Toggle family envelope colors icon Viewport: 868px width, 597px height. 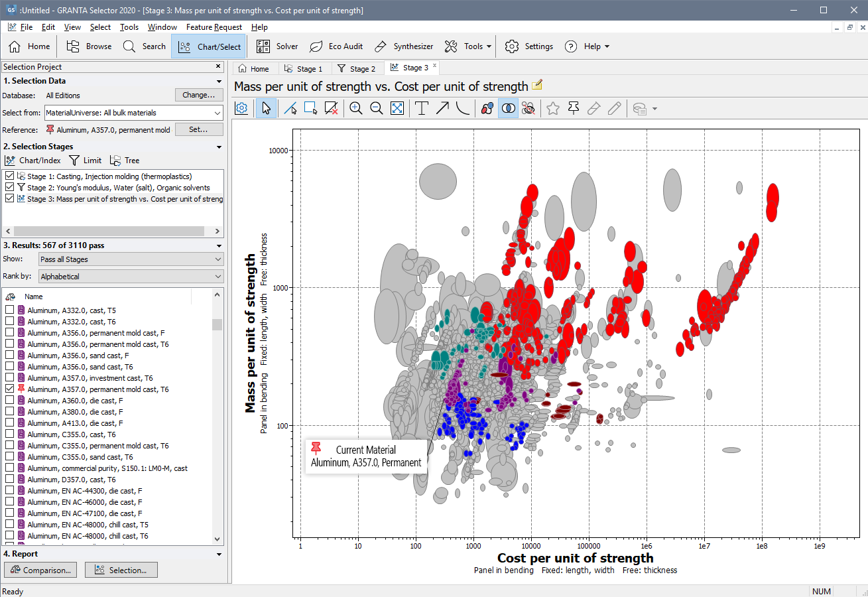point(487,108)
